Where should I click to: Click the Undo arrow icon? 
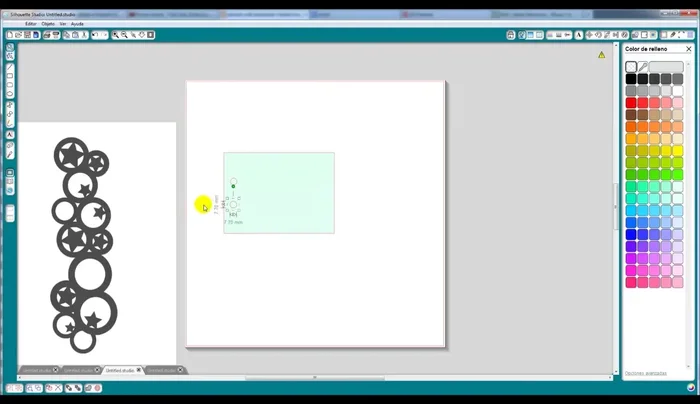[95, 35]
